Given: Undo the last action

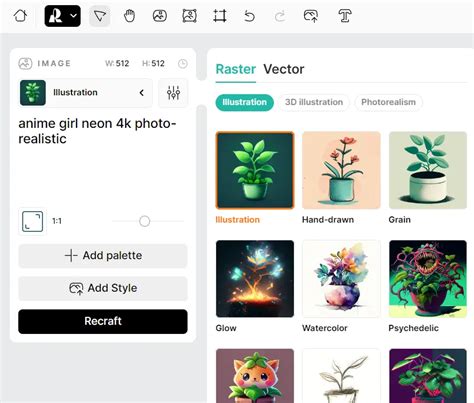Looking at the screenshot, I should [249, 16].
